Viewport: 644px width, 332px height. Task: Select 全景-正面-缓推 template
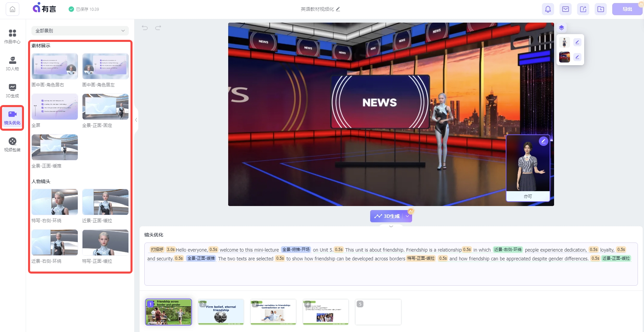point(55,147)
